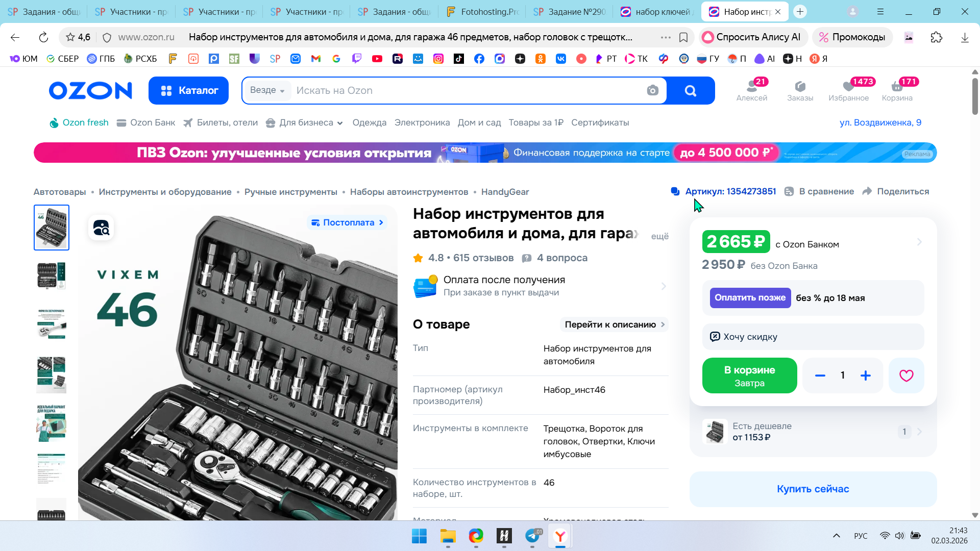Click the Поделиться share icon
Screen dimensions: 980x551
[x=867, y=191]
